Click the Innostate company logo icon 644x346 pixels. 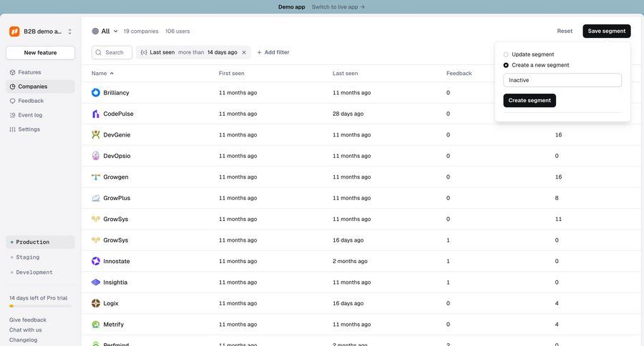click(96, 261)
